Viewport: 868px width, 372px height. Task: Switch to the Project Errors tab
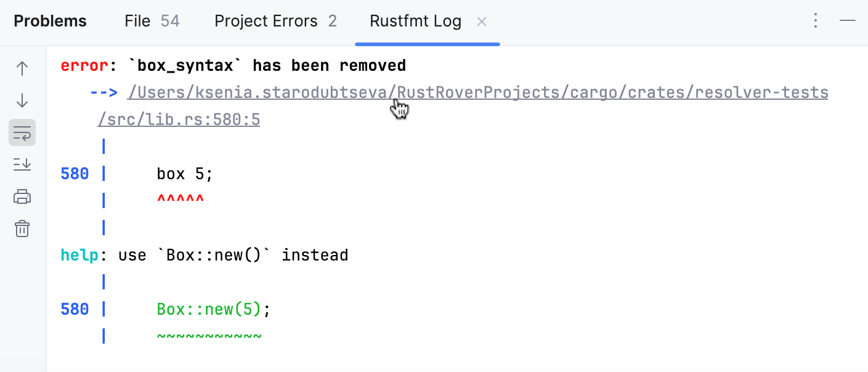point(266,20)
